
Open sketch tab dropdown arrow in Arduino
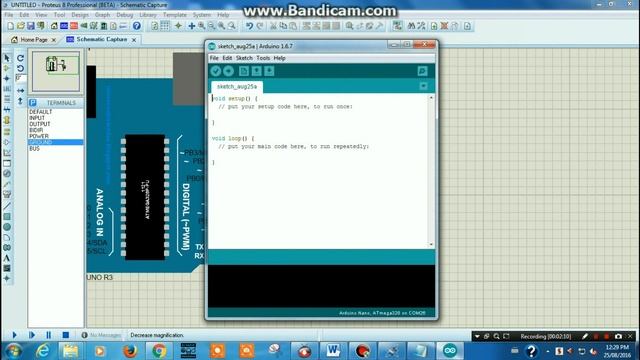[x=423, y=86]
